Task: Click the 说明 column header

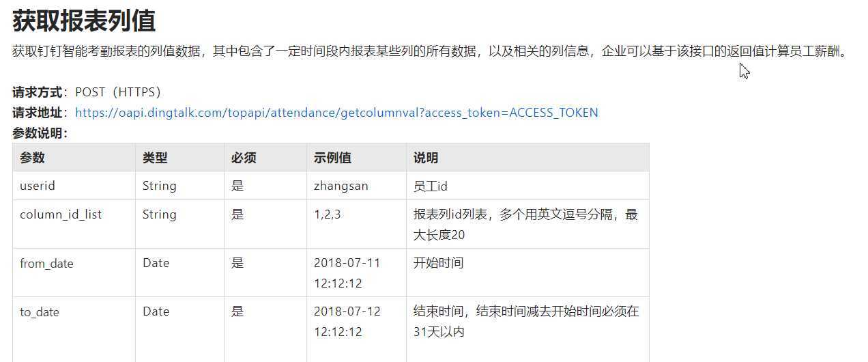Action: 426,158
